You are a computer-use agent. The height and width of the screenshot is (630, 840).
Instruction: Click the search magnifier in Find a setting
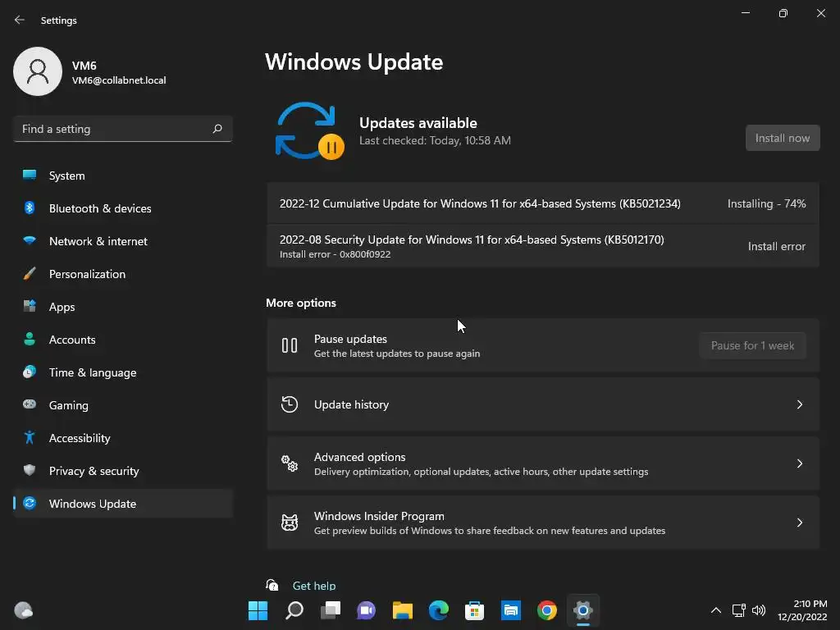tap(217, 129)
